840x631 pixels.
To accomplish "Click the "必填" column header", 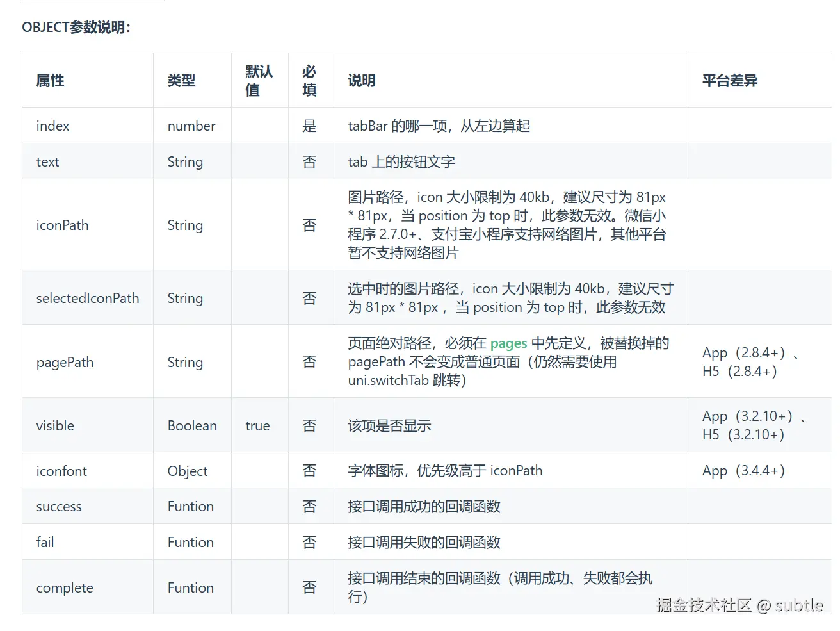I will click(x=310, y=81).
